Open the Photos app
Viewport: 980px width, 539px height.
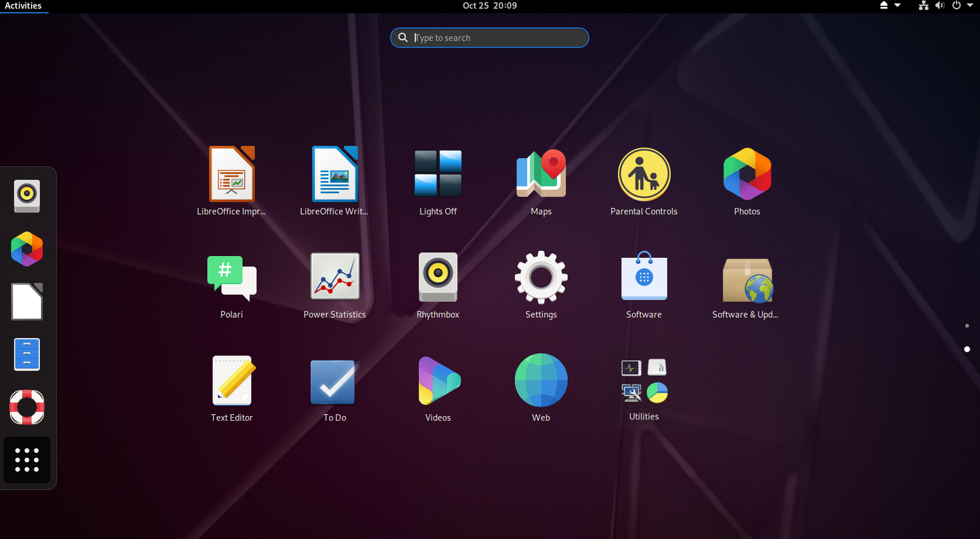tap(747, 174)
